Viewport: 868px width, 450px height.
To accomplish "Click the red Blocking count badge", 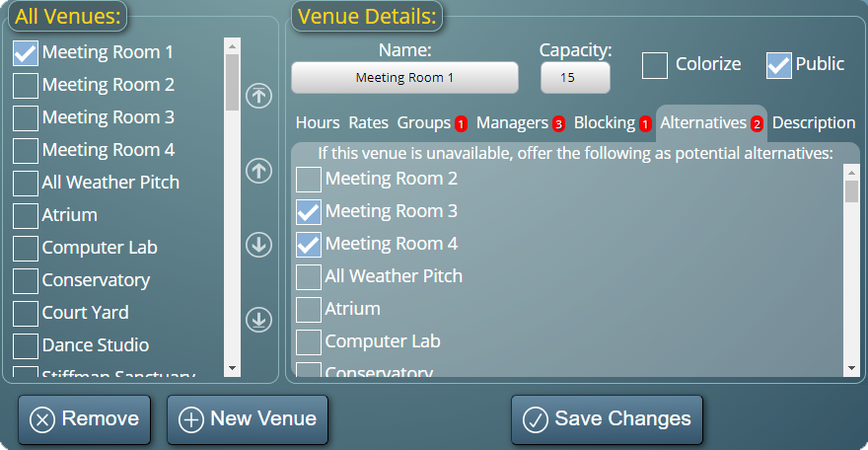I will (x=645, y=124).
